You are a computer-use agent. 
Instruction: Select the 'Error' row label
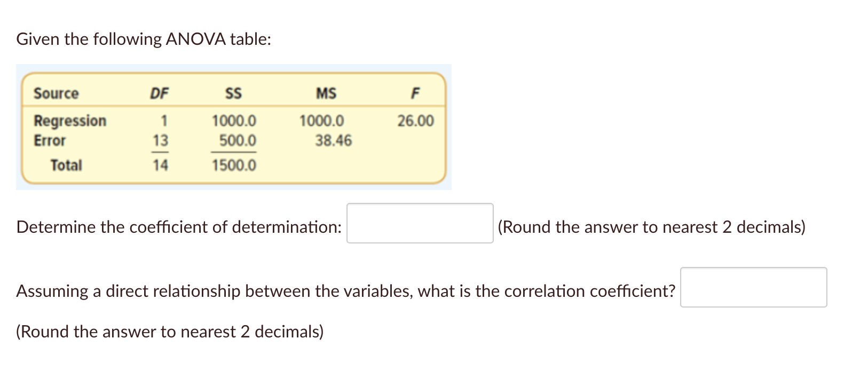[49, 141]
